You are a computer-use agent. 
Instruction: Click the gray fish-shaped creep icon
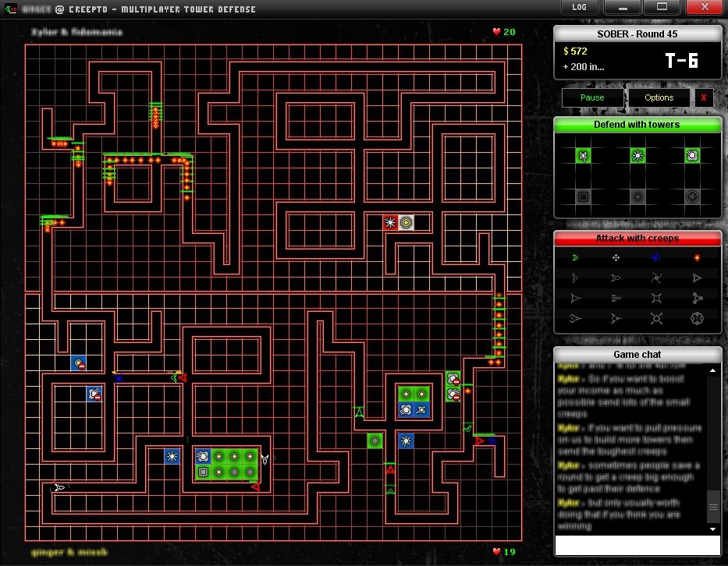(x=616, y=278)
